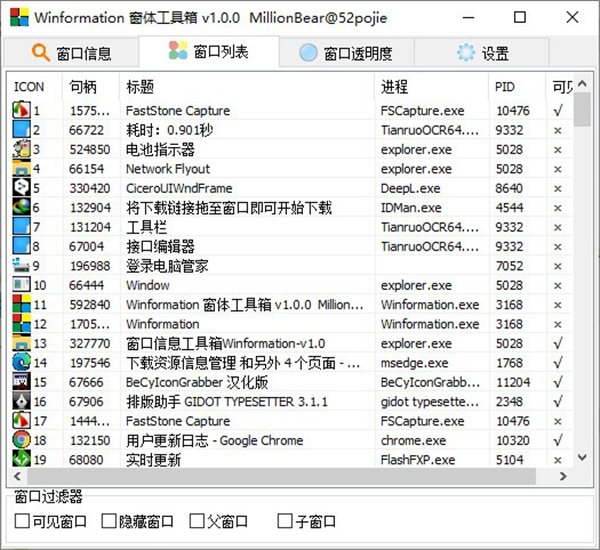Screen dimensions: 600x550
Task: Click the FlashFXP icon in row 19
Action: coord(22,460)
